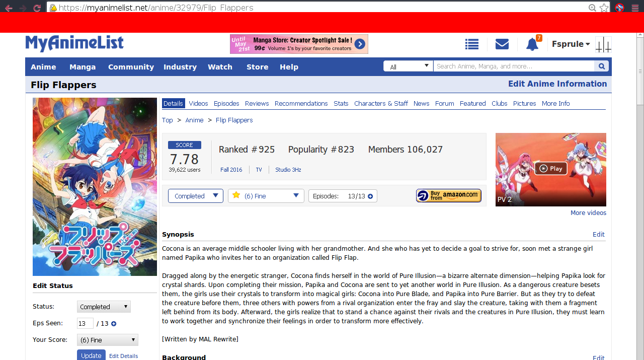
Task: Click the plus icon beside Eps Seen
Action: tap(114, 324)
